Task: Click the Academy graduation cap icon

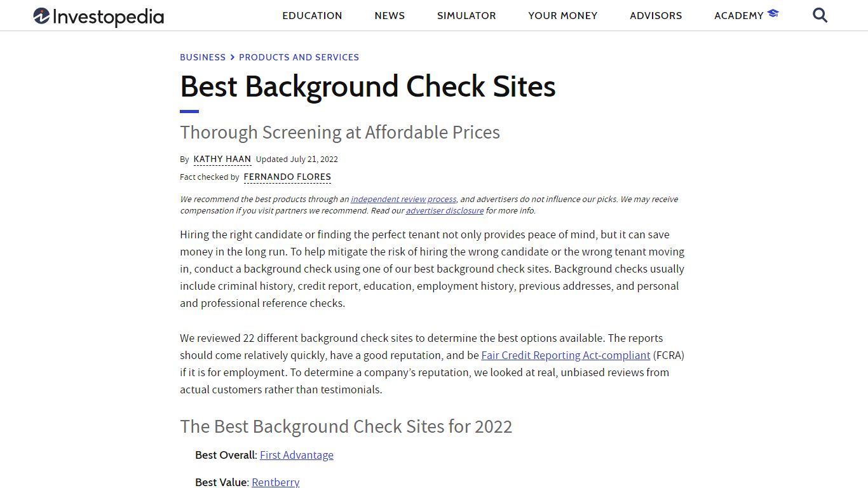Action: [773, 13]
